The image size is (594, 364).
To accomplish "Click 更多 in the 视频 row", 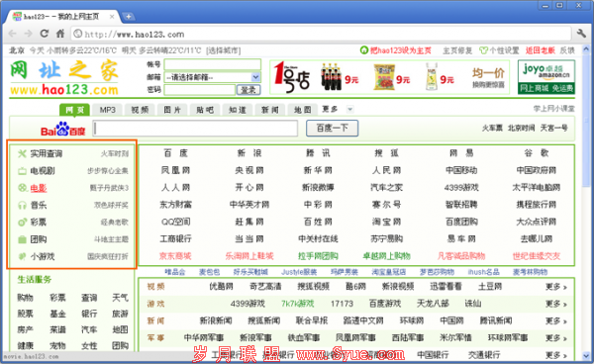I will [556, 287].
